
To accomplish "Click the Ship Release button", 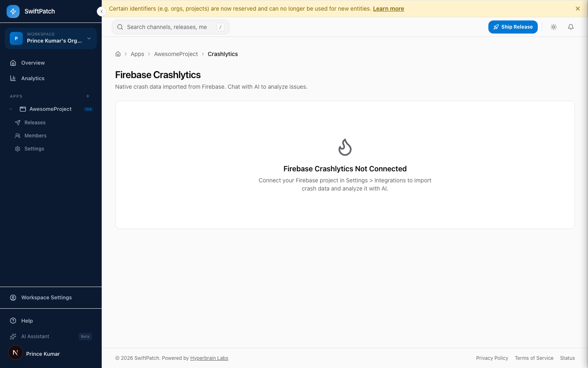I will [513, 27].
